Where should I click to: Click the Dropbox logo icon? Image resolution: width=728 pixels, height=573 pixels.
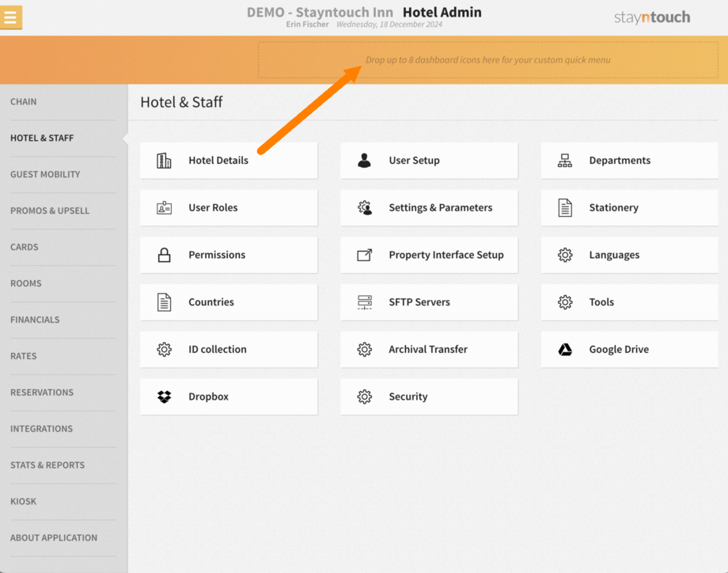(x=164, y=397)
